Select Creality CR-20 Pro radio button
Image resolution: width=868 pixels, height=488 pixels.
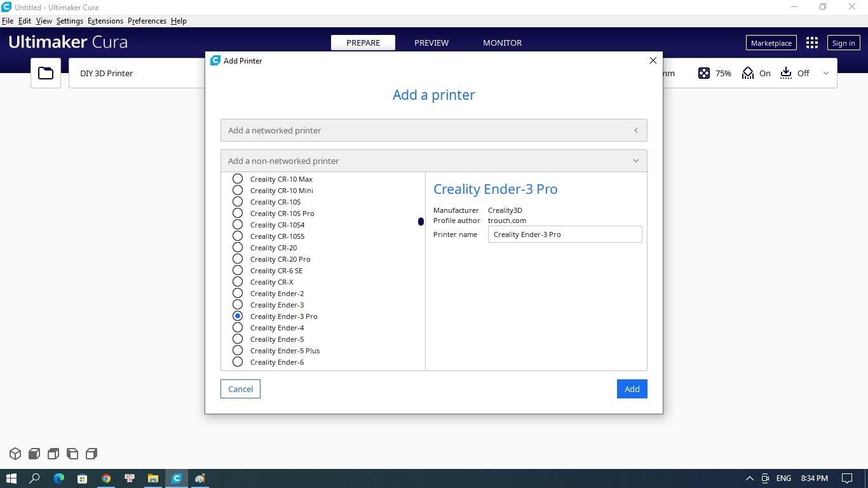tap(238, 259)
